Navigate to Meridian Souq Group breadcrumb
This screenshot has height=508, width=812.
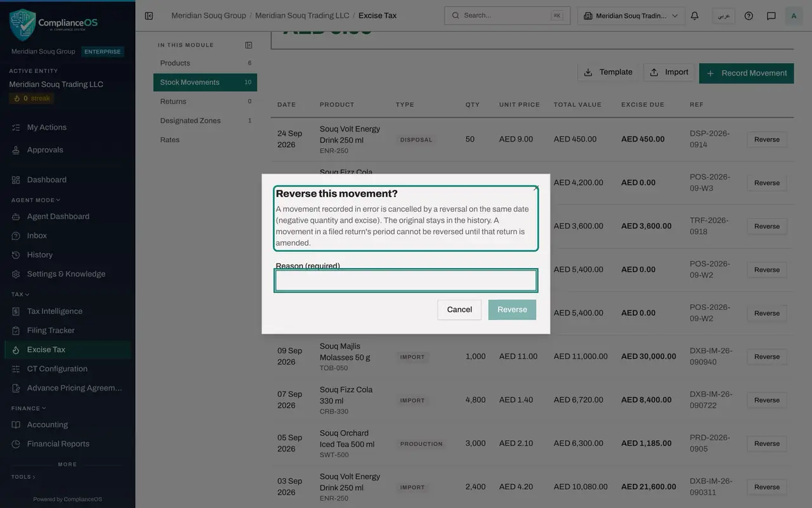pyautogui.click(x=209, y=16)
